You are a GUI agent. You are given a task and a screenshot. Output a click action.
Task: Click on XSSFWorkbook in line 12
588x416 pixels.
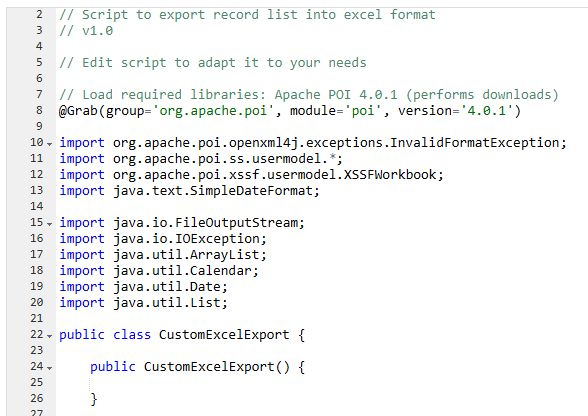(390, 175)
